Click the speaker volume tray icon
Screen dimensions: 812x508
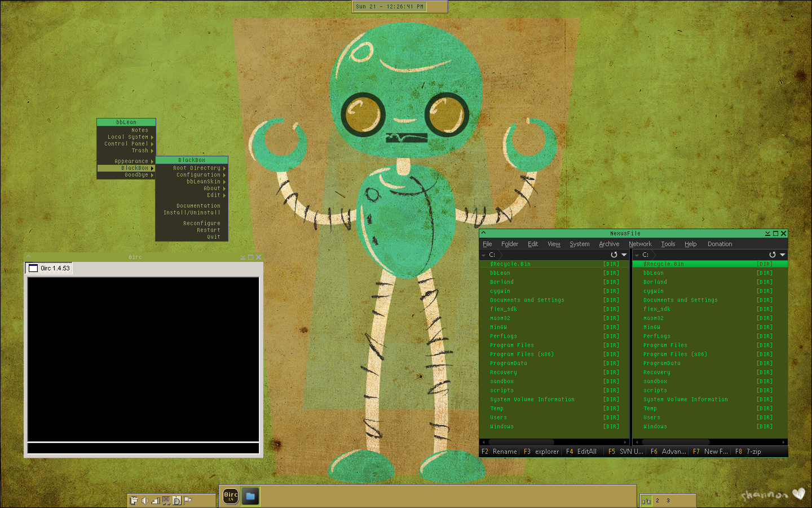pyautogui.click(x=144, y=500)
